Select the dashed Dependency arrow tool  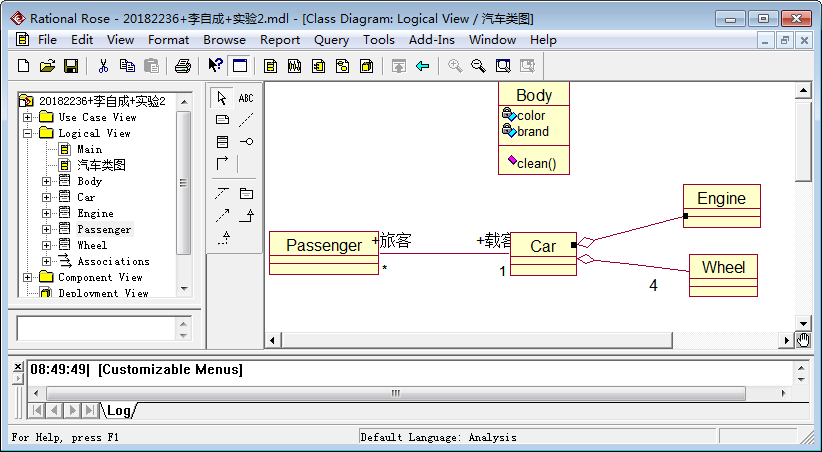pyautogui.click(x=222, y=215)
